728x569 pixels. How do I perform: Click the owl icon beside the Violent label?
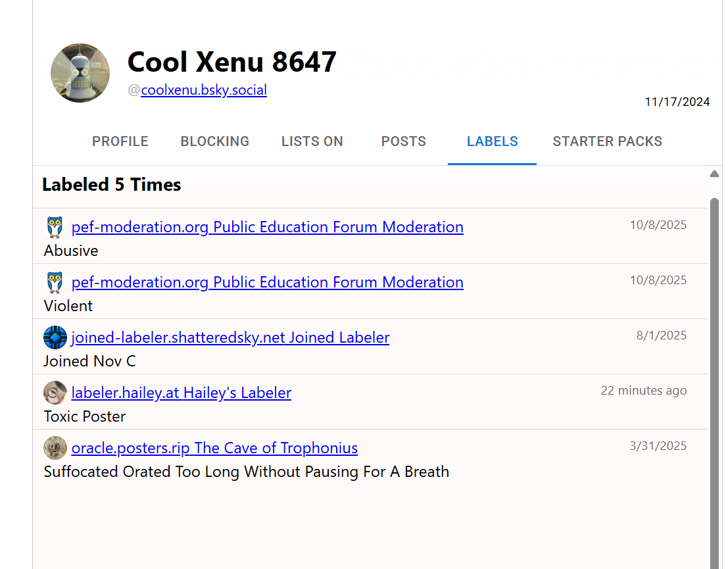(x=55, y=283)
